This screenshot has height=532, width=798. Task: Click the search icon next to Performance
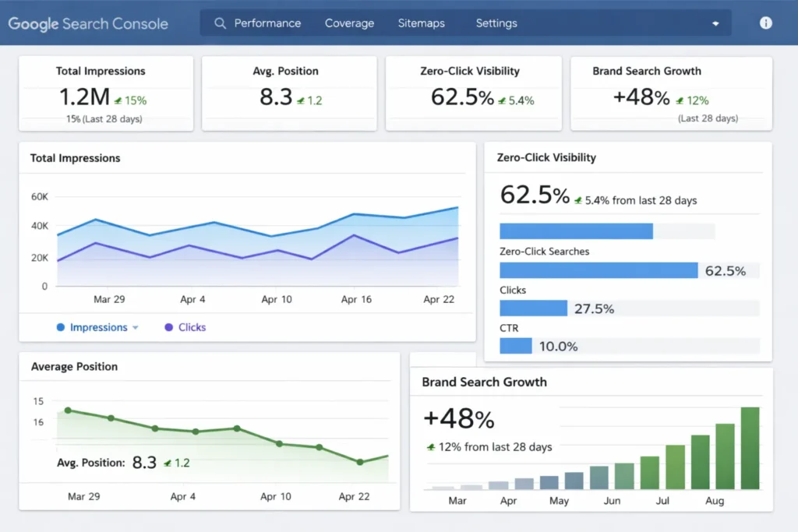pos(219,23)
